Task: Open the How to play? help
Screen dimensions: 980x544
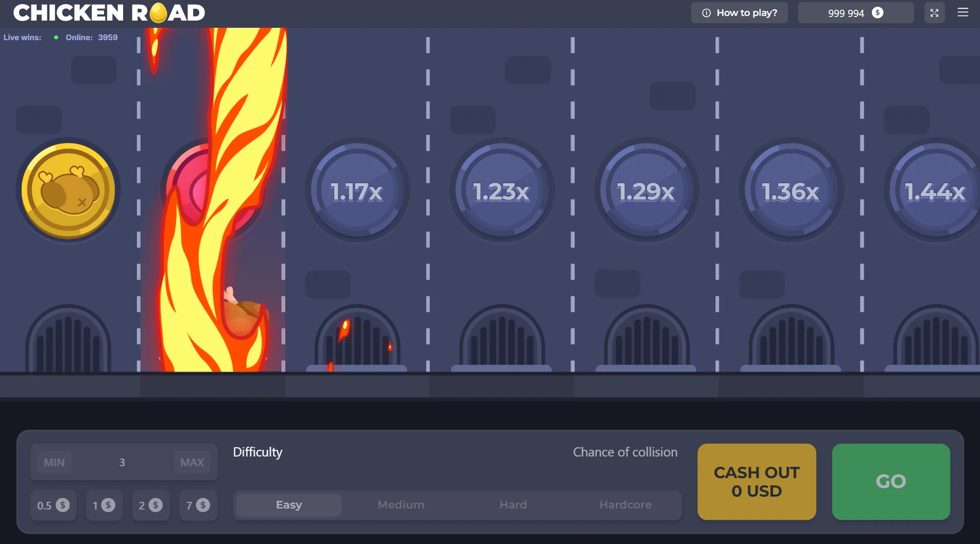Action: tap(740, 13)
